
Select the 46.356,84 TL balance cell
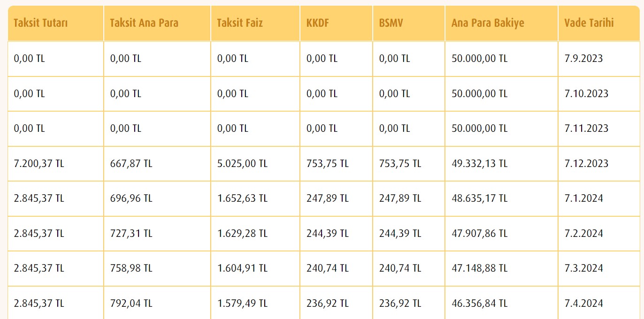501,303
